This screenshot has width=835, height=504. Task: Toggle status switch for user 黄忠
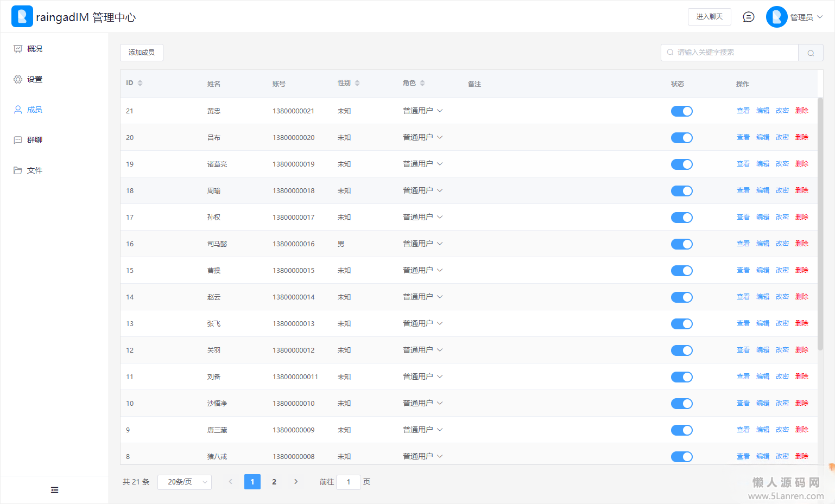point(681,111)
